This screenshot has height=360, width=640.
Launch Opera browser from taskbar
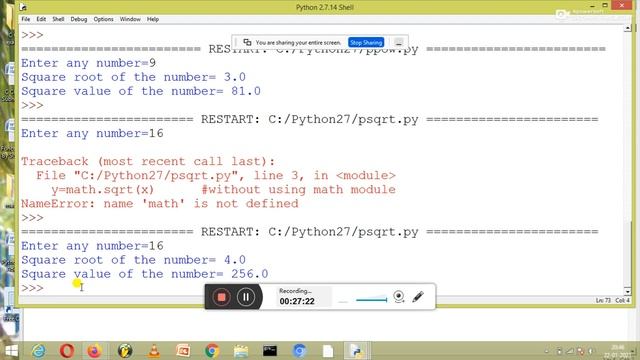pos(67,351)
